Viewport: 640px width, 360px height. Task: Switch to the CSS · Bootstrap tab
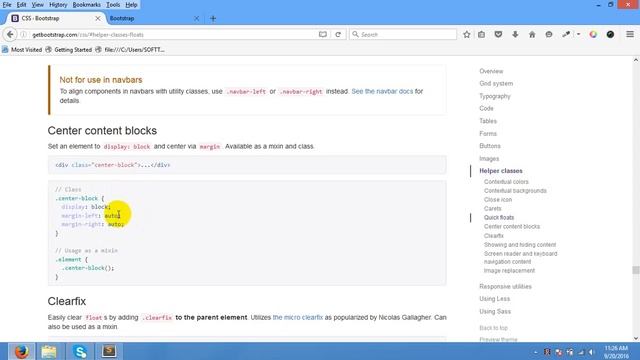click(55, 18)
